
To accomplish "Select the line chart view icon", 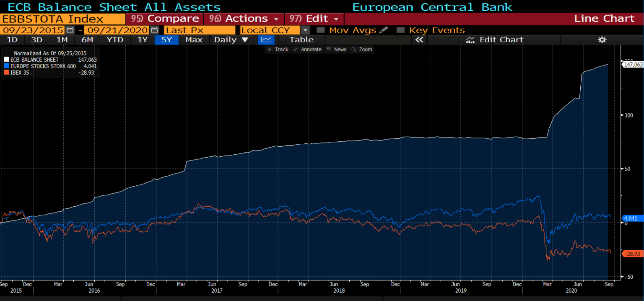I will click(266, 40).
